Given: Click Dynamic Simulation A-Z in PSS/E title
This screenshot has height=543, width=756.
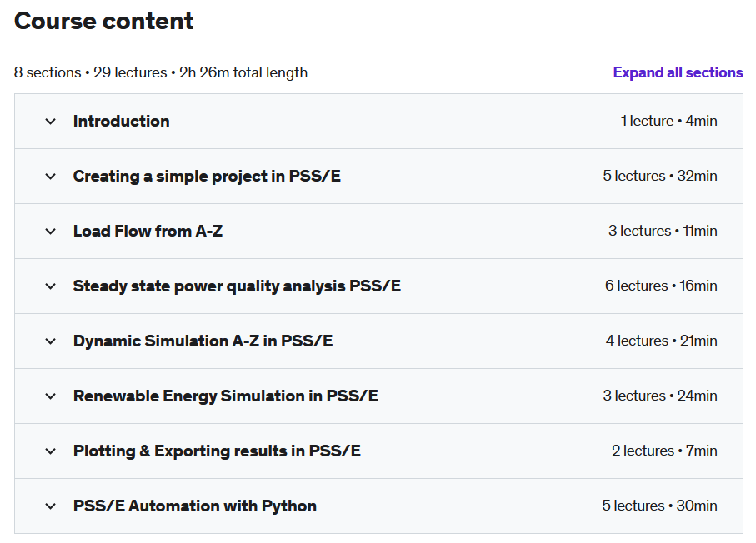Looking at the screenshot, I should (203, 341).
